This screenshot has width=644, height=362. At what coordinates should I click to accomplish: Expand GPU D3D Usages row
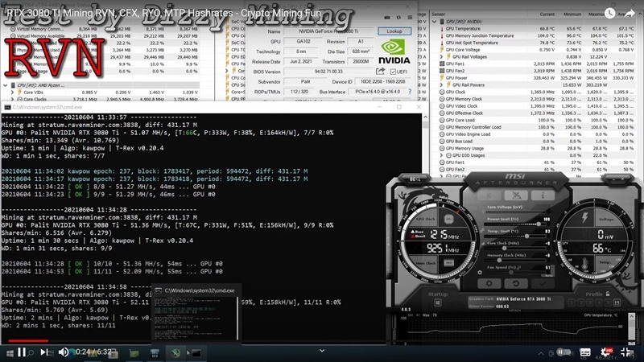[x=442, y=155]
